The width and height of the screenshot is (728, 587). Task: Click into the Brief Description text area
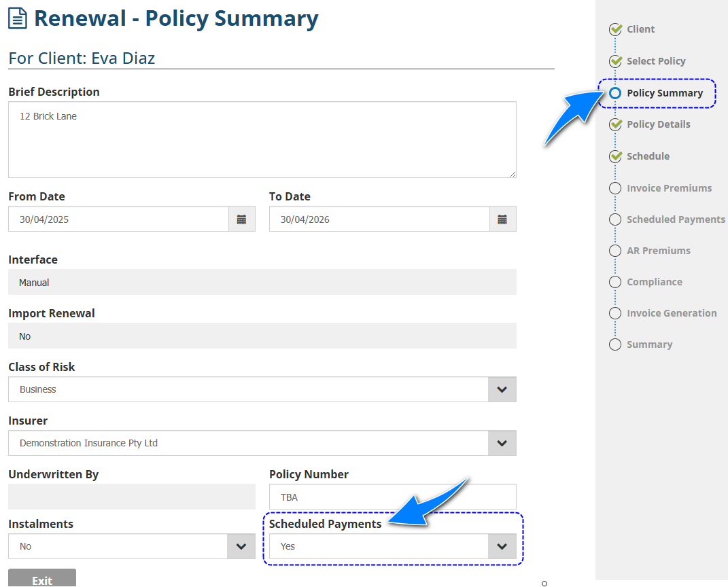[262, 140]
